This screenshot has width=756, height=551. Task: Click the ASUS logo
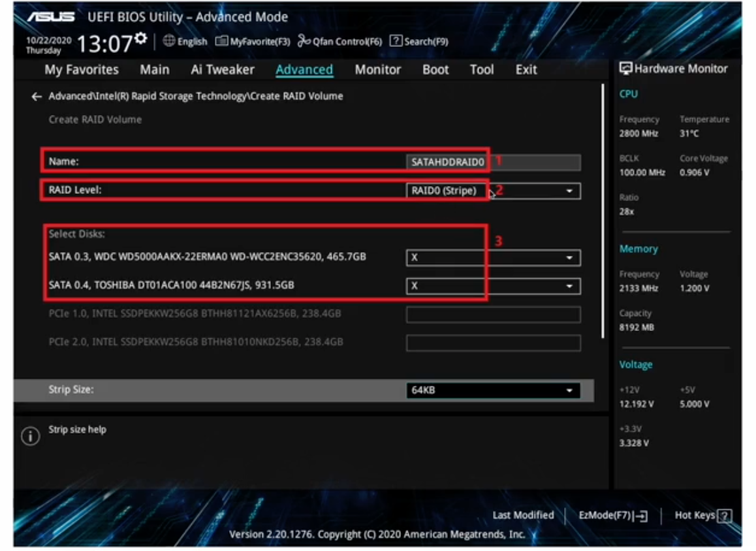pos(51,18)
